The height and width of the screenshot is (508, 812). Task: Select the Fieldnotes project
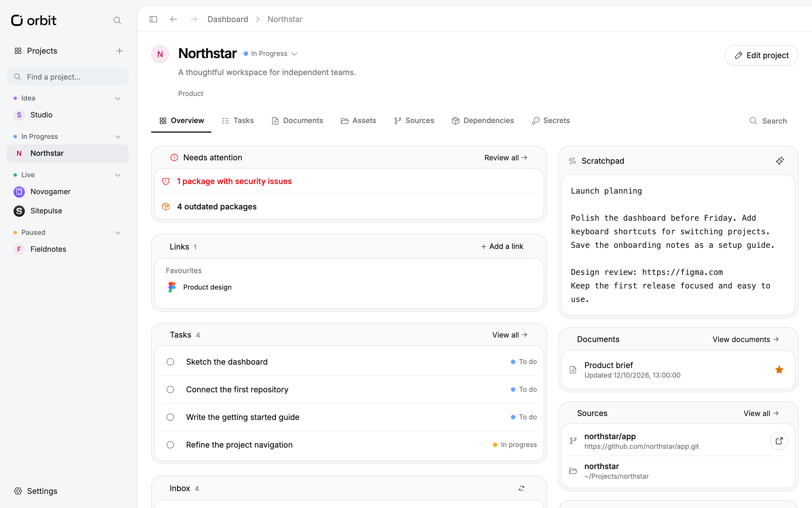[x=67, y=249]
